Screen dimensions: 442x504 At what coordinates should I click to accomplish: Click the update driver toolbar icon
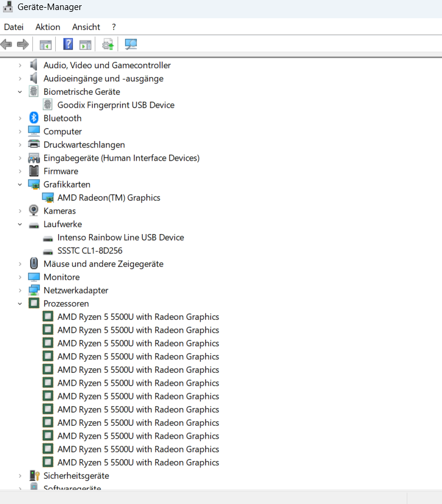coord(108,44)
